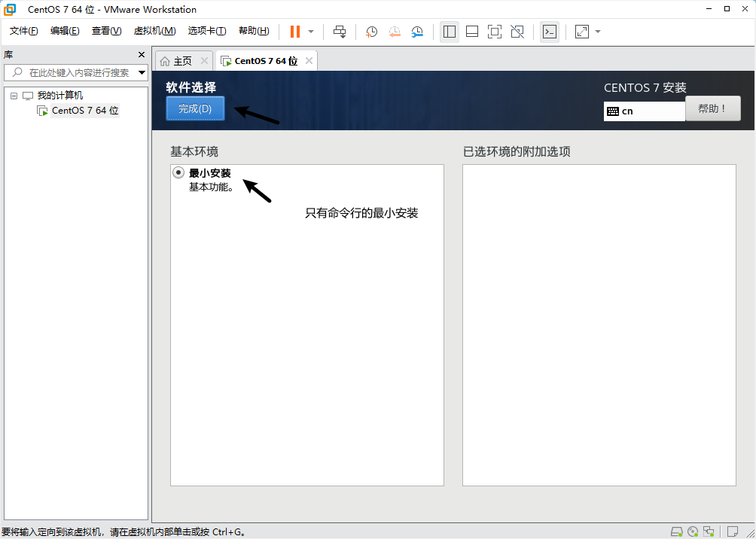Close the CentOS 7 64 位 tab
Image resolution: width=756 pixels, height=539 pixels.
(309, 61)
